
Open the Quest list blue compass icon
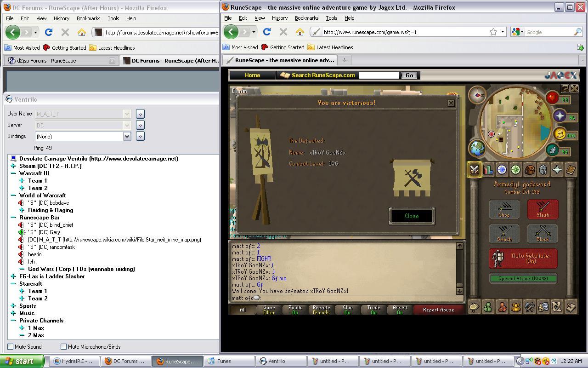[502, 170]
